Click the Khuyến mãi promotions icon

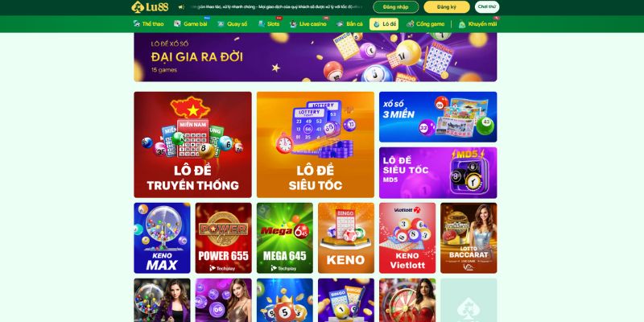click(462, 24)
